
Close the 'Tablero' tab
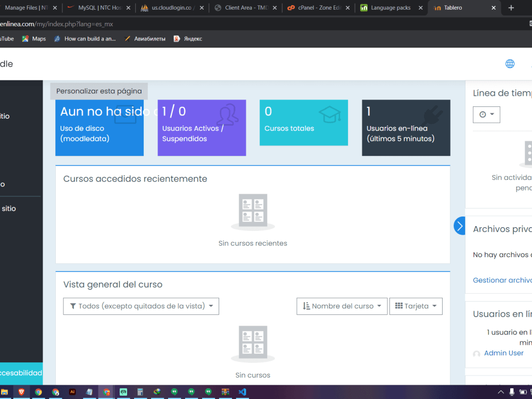[x=494, y=8]
